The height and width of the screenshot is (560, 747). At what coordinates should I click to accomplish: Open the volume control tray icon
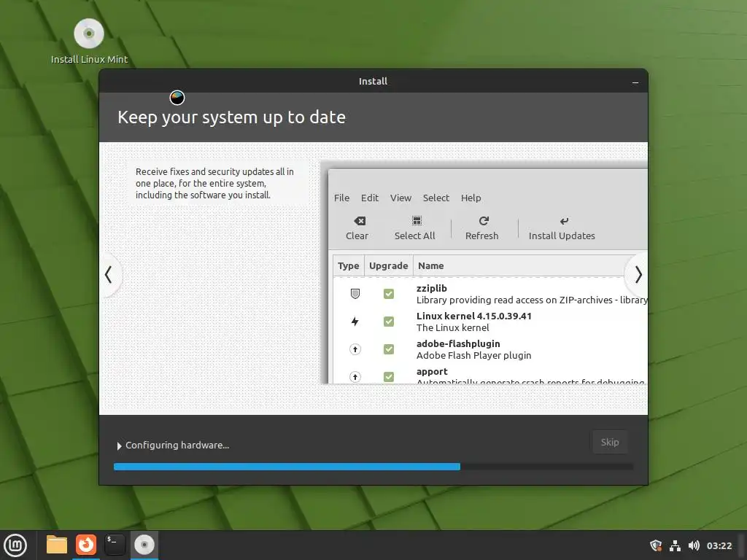pos(694,545)
